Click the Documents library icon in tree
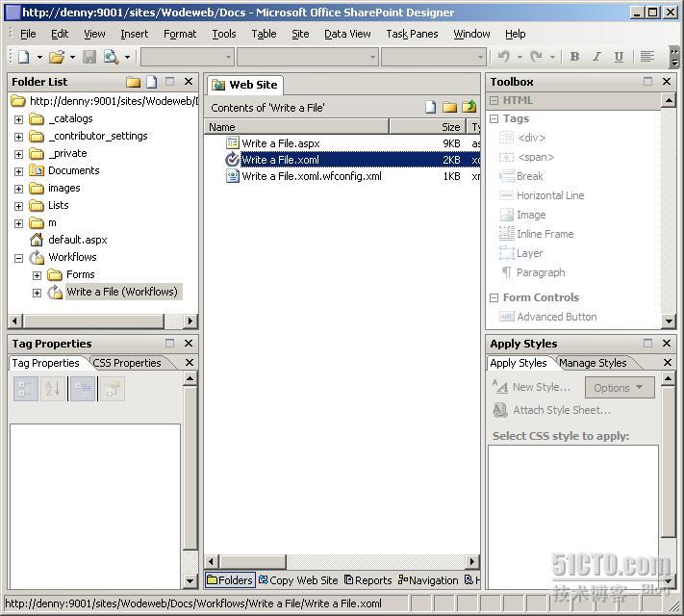Screen dimensions: 684x616 [x=37, y=170]
